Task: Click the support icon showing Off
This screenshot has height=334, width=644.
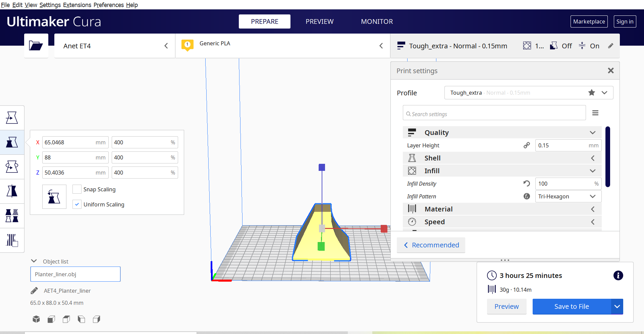Action: pyautogui.click(x=554, y=46)
